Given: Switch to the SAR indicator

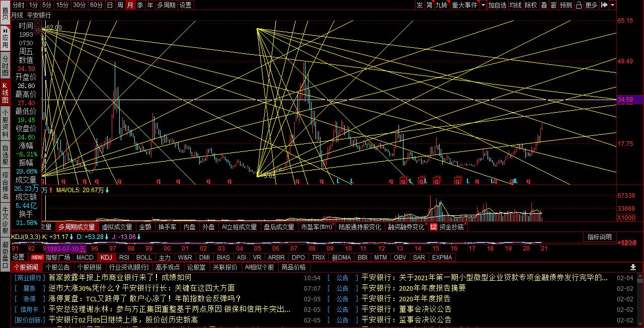Looking at the screenshot, I should tap(419, 257).
